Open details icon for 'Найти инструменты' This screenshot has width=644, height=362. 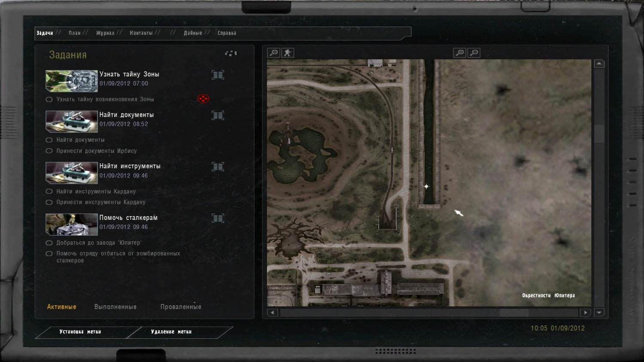point(218,167)
